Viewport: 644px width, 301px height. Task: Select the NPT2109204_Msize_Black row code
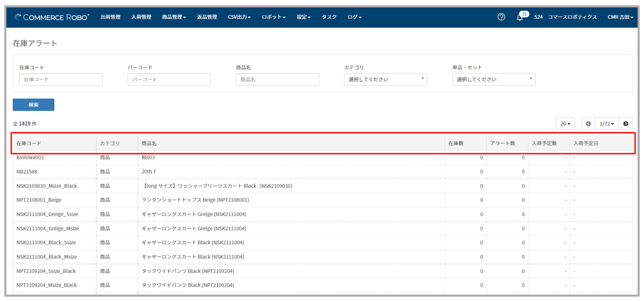click(x=46, y=285)
